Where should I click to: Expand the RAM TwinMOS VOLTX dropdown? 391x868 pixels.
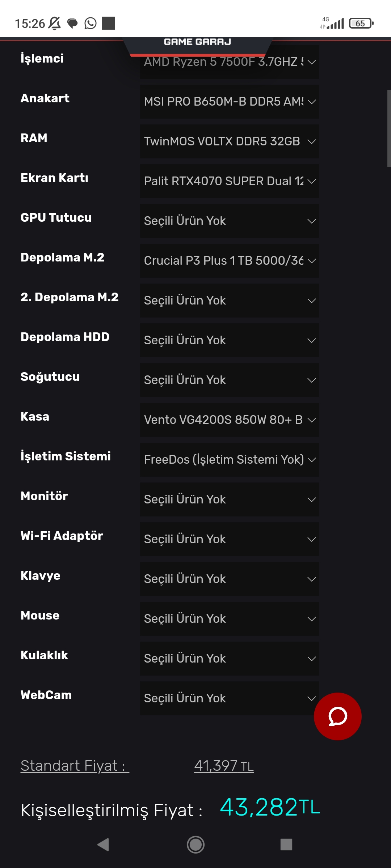230,141
